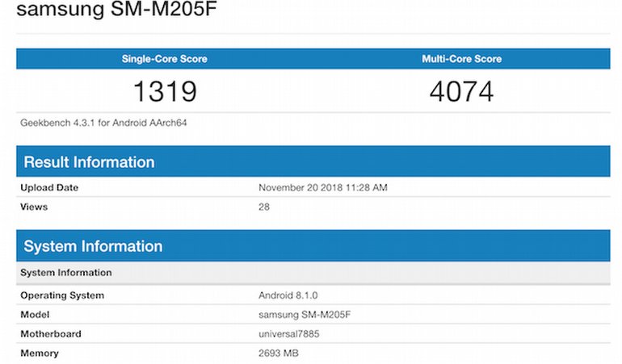Screen dimensions: 622x364
Task: Select the Single-Core Score header
Action: point(164,59)
